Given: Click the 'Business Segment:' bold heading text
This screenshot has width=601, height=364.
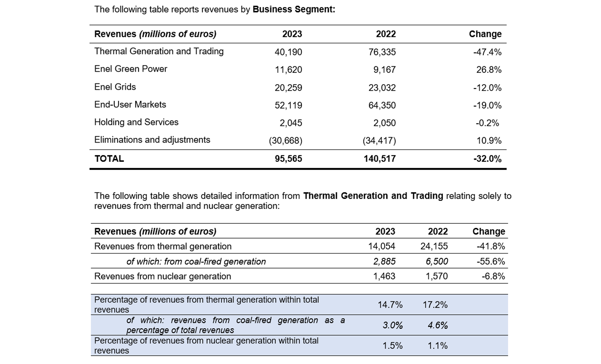Looking at the screenshot, I should point(294,9).
